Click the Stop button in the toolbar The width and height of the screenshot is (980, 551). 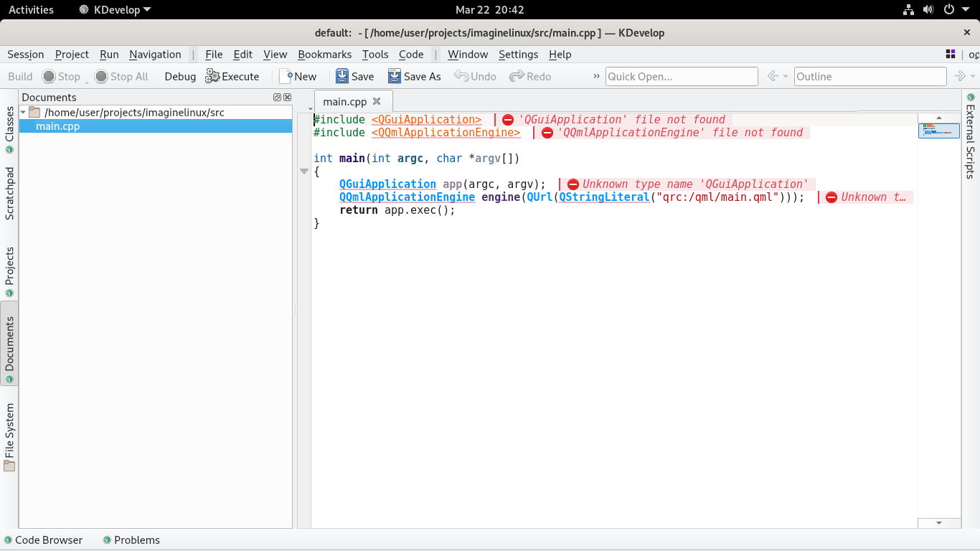click(x=62, y=77)
